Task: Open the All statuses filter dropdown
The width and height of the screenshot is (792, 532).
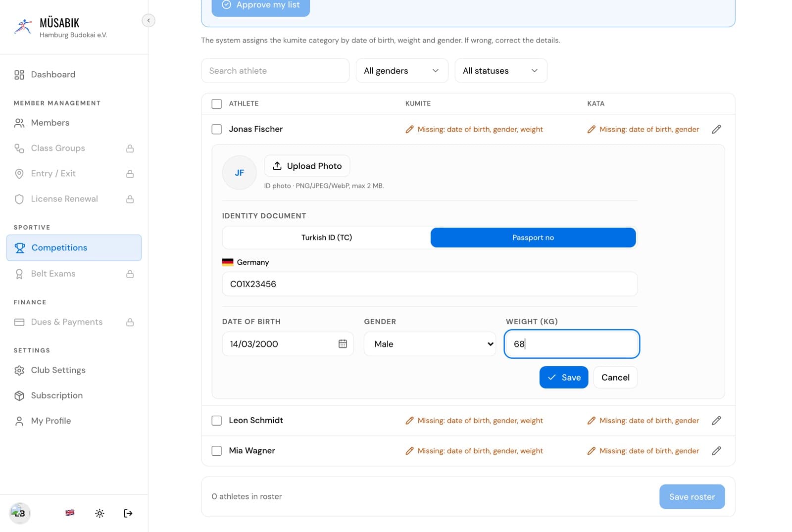Action: pyautogui.click(x=501, y=71)
